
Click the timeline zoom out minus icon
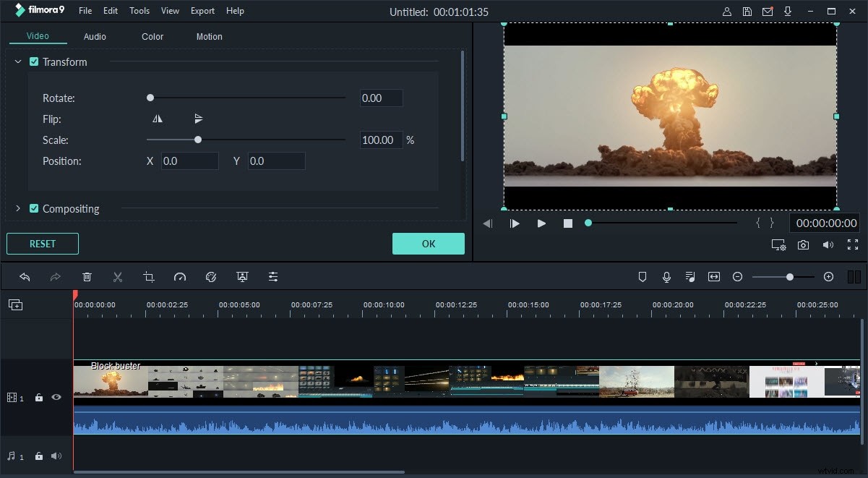(x=738, y=276)
